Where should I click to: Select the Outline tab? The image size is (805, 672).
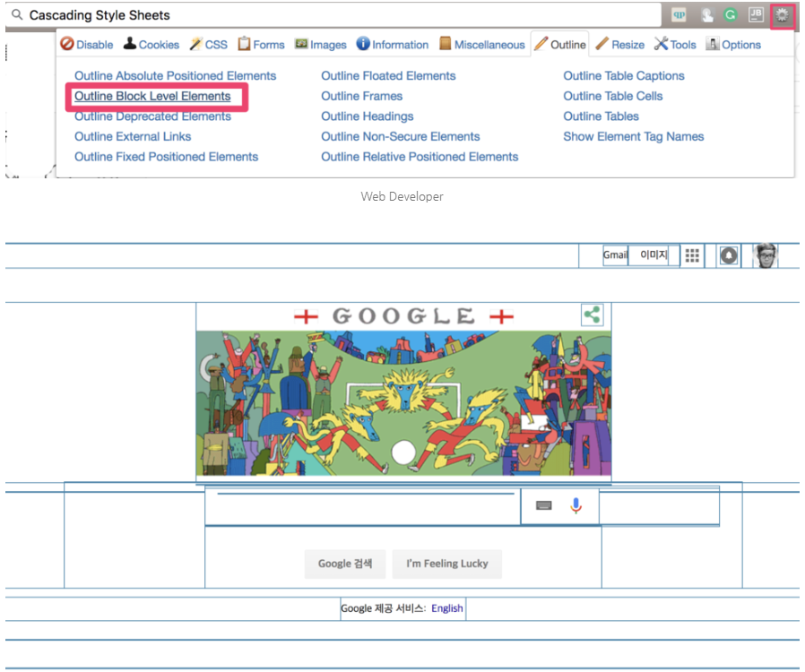click(560, 45)
